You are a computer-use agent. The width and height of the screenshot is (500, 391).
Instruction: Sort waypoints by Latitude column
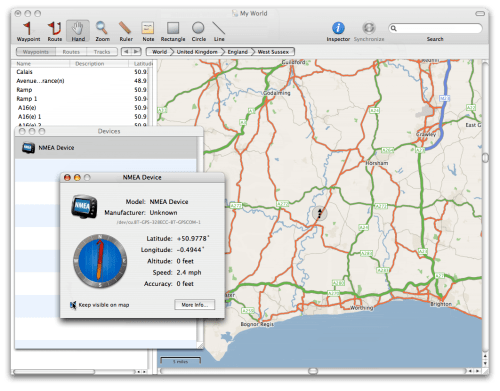point(141,64)
